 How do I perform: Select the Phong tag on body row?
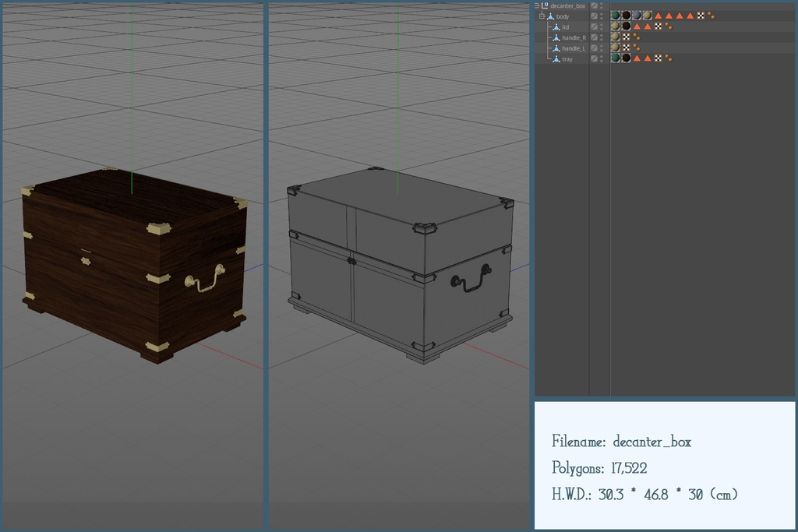click(x=711, y=16)
